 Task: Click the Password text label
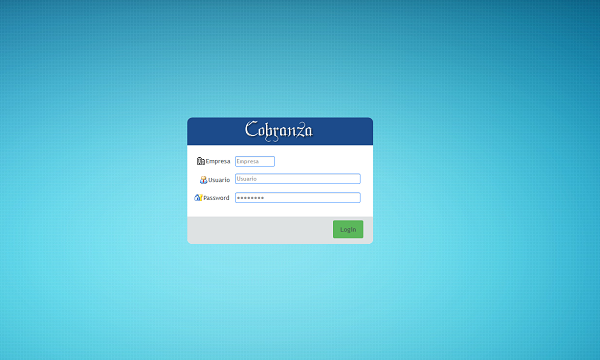pos(216,198)
